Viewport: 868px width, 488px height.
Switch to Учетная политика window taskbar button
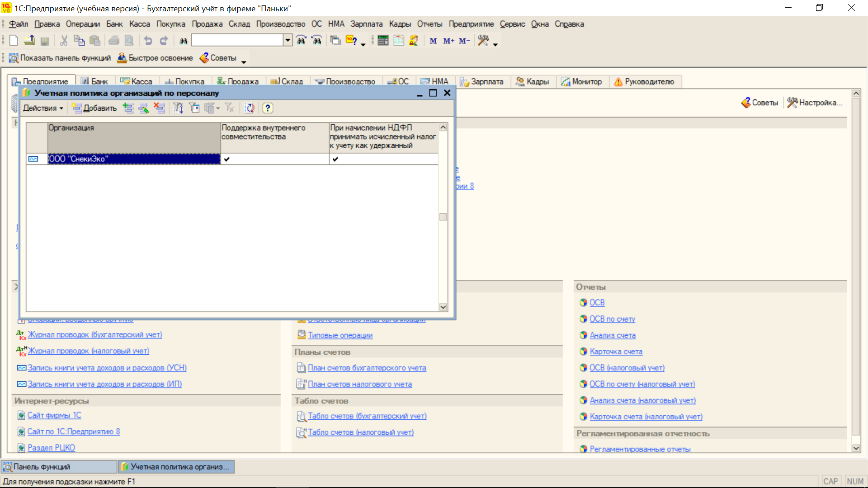(176, 467)
